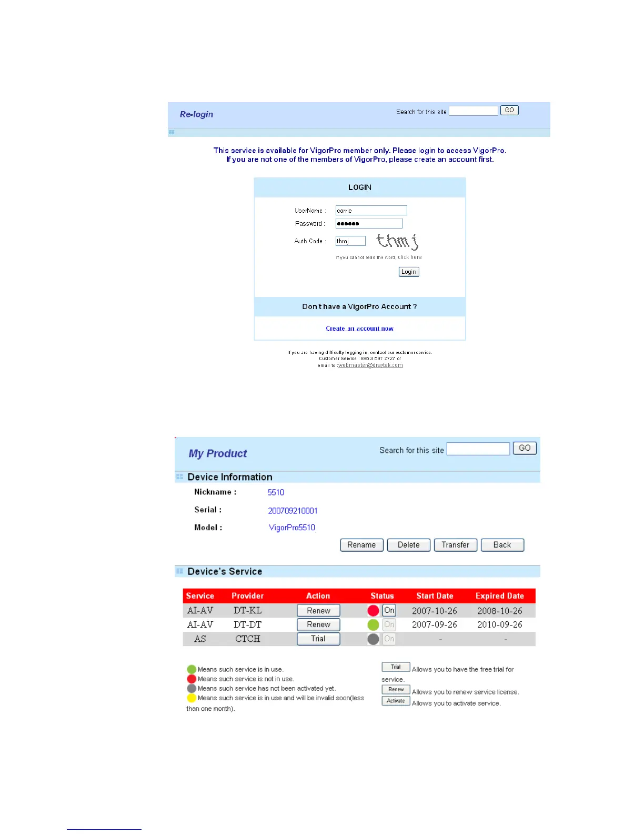Click GO button beside Re-login search

click(509, 110)
